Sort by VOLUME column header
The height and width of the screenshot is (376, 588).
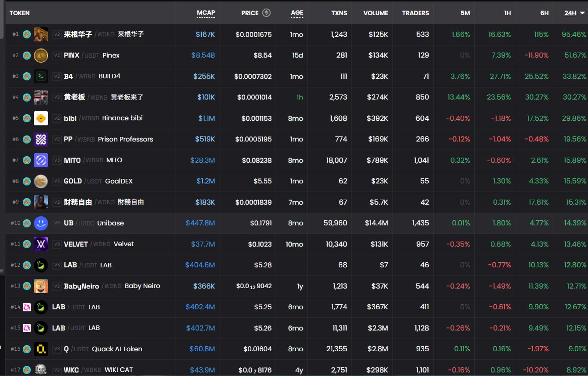(x=375, y=13)
